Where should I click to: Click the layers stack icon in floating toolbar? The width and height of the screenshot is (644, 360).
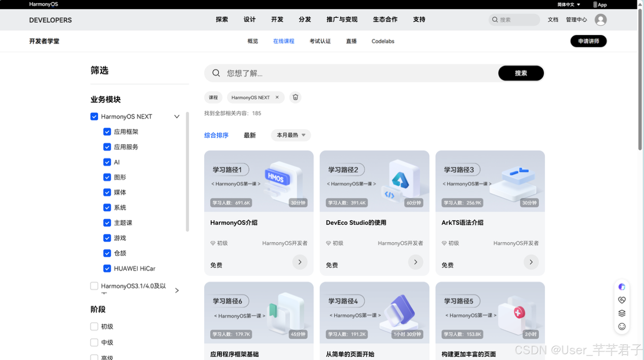pyautogui.click(x=622, y=313)
